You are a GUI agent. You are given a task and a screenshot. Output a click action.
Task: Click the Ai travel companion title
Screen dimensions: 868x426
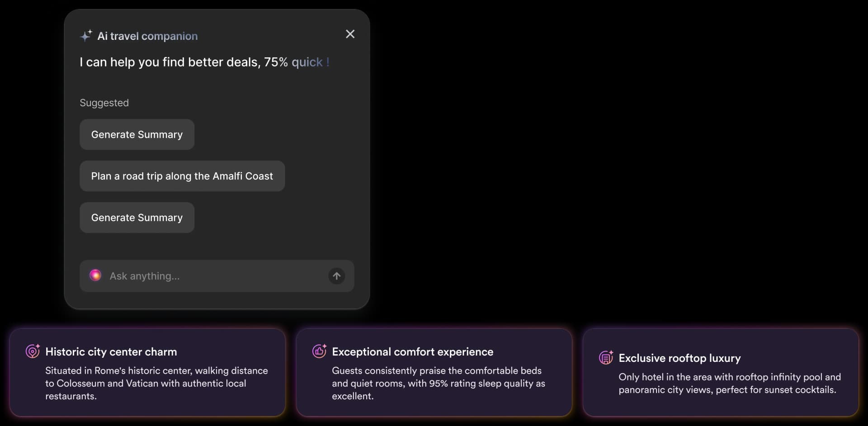[147, 36]
